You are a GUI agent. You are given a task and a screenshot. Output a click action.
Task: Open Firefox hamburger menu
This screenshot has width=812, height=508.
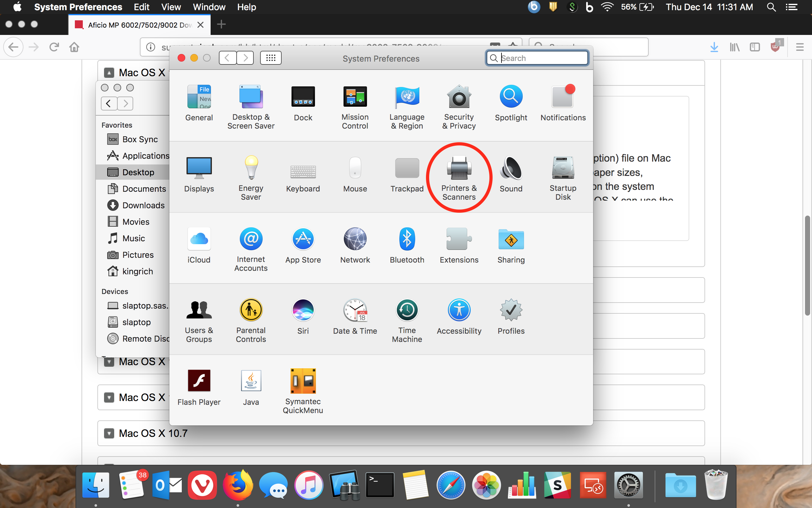point(800,47)
